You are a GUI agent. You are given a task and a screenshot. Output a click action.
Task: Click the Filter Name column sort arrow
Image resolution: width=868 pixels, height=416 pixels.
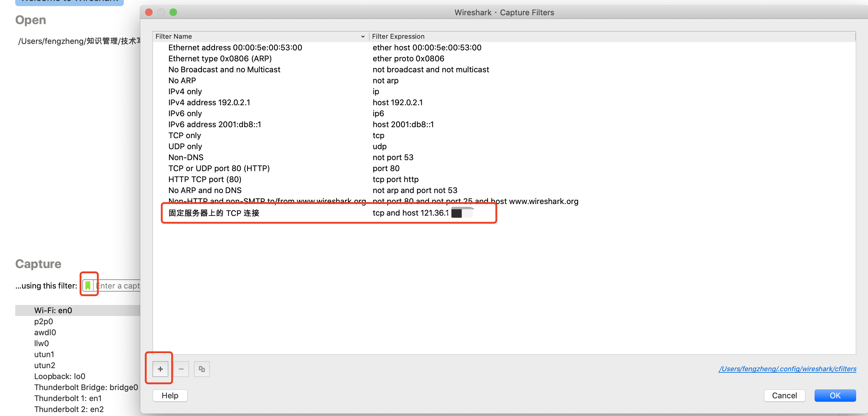click(x=363, y=36)
